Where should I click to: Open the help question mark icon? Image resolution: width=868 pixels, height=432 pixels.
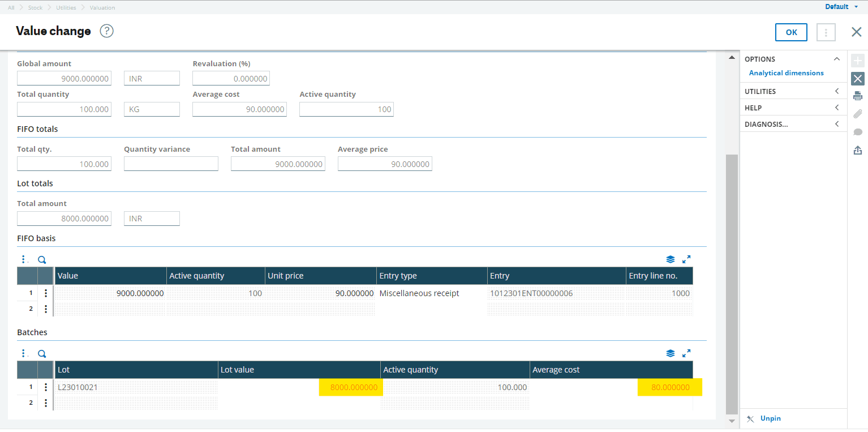click(x=107, y=31)
